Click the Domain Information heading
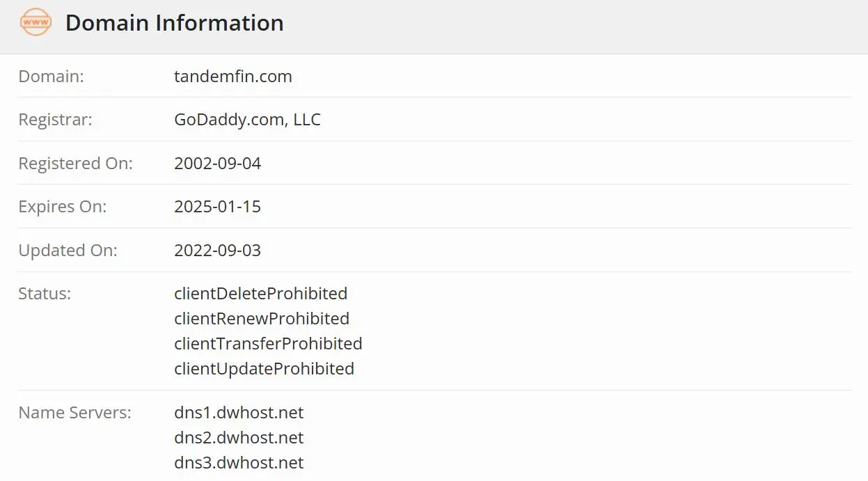 (x=175, y=23)
